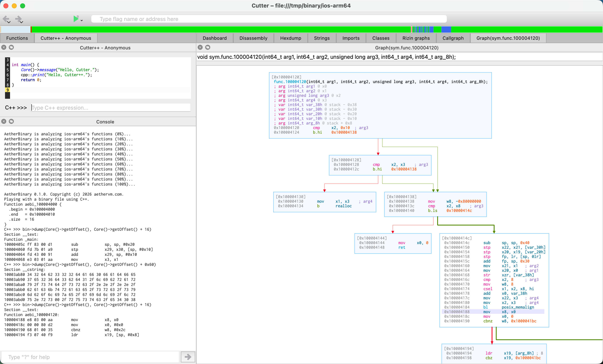The width and height of the screenshot is (603, 364).
Task: Send the console command with the arrow button
Action: tap(188, 357)
